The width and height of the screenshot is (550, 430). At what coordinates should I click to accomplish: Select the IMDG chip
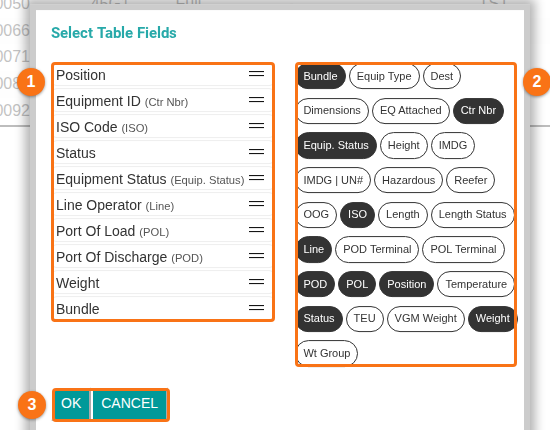453,145
